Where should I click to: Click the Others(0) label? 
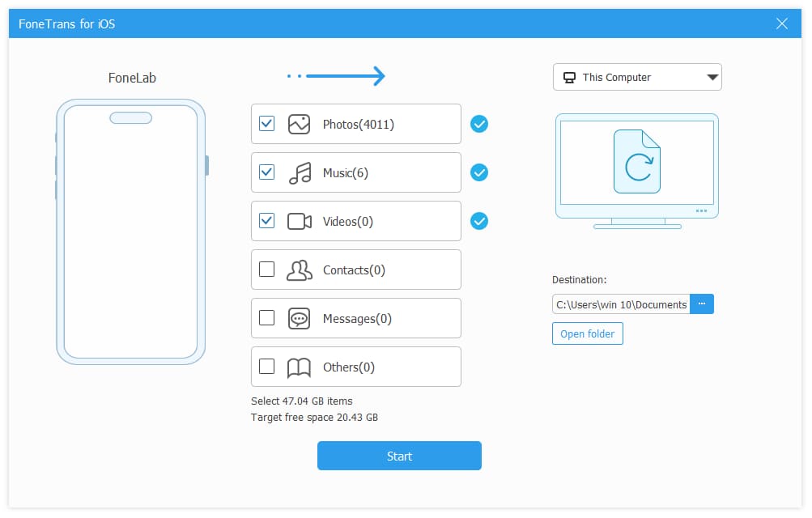click(x=349, y=368)
